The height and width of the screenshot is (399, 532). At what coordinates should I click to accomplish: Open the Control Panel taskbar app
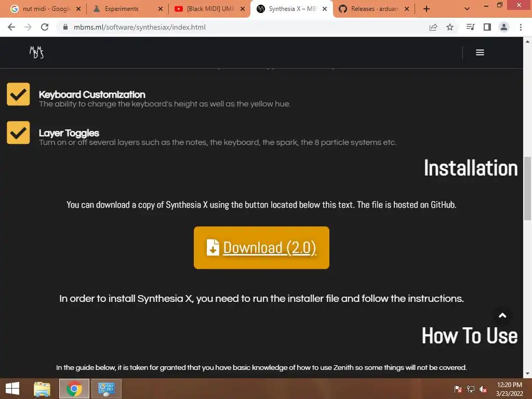[x=107, y=389]
